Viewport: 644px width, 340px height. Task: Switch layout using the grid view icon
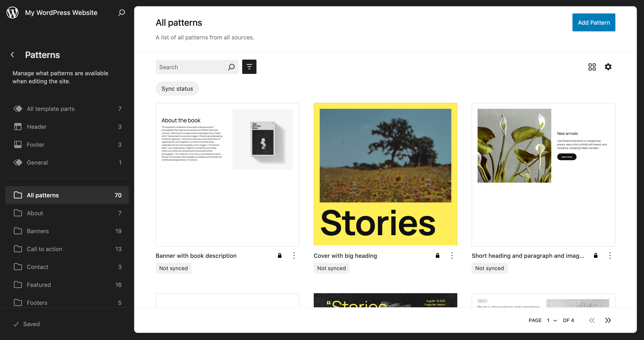tap(592, 67)
